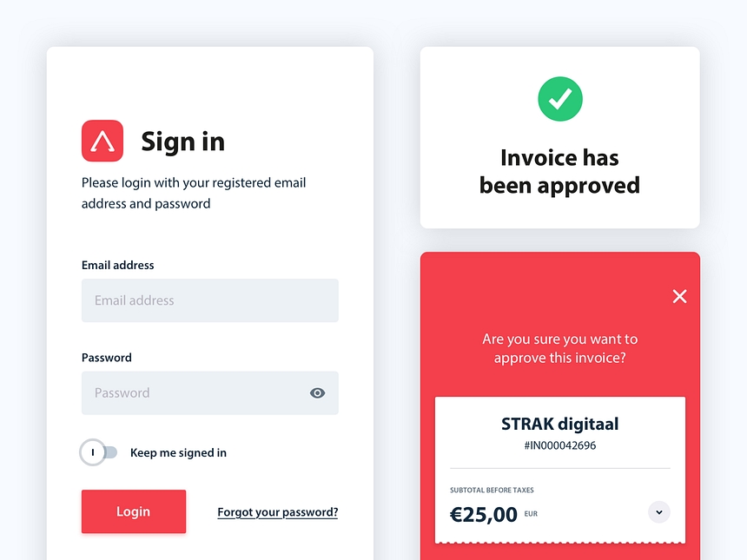Click the red app logo icon
747x560 pixels.
point(102,141)
